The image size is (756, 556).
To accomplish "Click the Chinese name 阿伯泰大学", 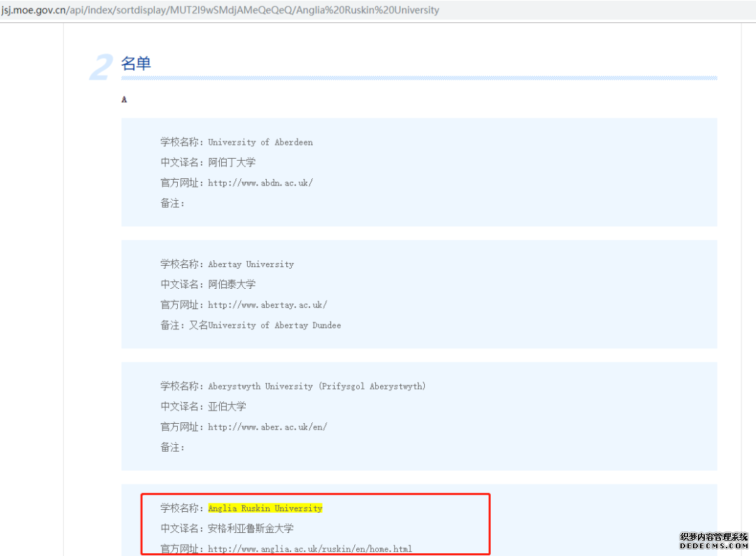I will pyautogui.click(x=232, y=284).
